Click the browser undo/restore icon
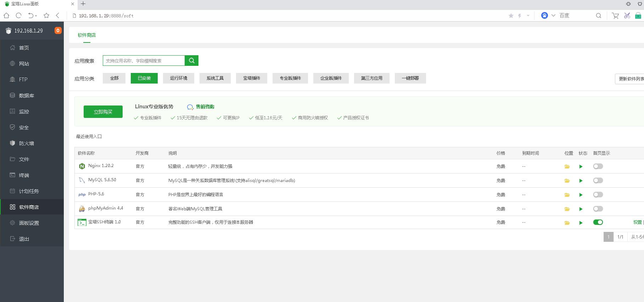The image size is (644, 302). [31, 16]
